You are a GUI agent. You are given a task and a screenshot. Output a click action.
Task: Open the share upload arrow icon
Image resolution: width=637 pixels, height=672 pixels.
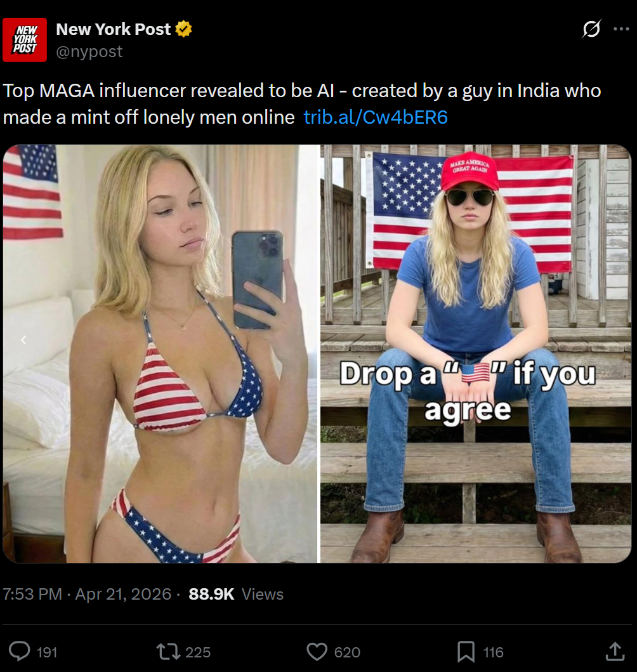615,651
